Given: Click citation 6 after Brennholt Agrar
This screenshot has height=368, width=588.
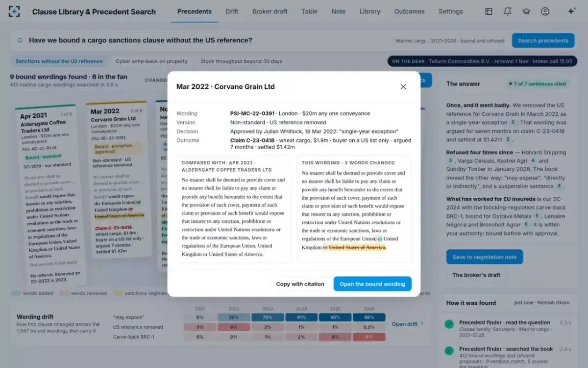Looking at the screenshot, I should click(x=526, y=224).
